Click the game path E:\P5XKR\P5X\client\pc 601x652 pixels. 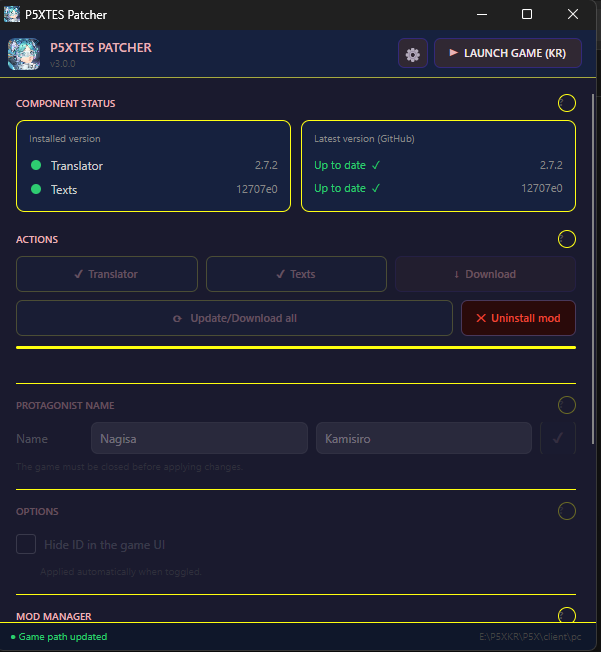tap(530, 637)
